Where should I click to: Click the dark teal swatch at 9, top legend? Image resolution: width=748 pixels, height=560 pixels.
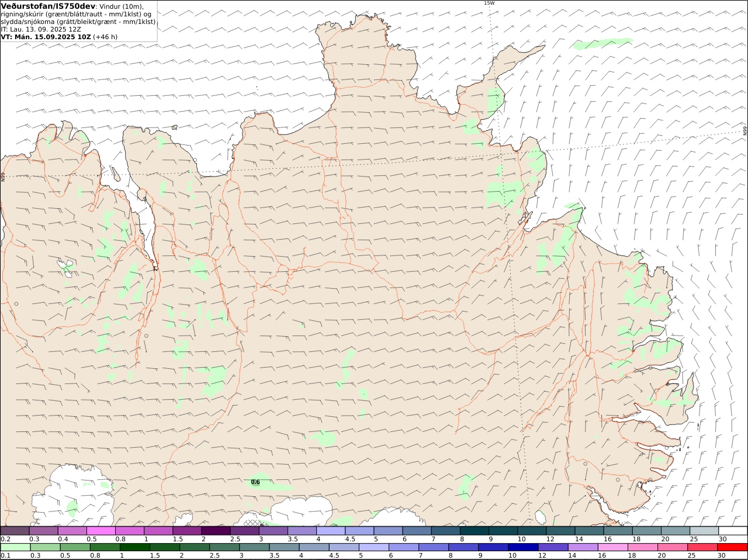pyautogui.click(x=503, y=531)
